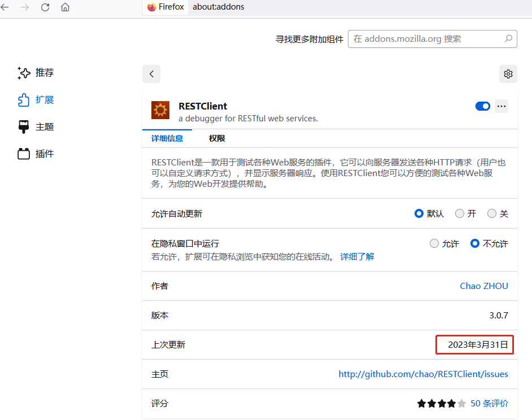Open the 详细了解 link
Image resolution: width=532 pixels, height=420 pixels.
pyautogui.click(x=357, y=256)
